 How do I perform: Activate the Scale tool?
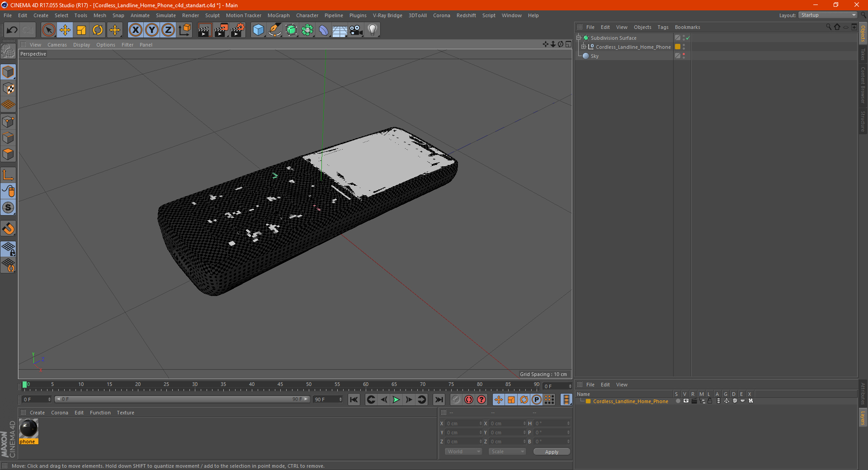[81, 30]
